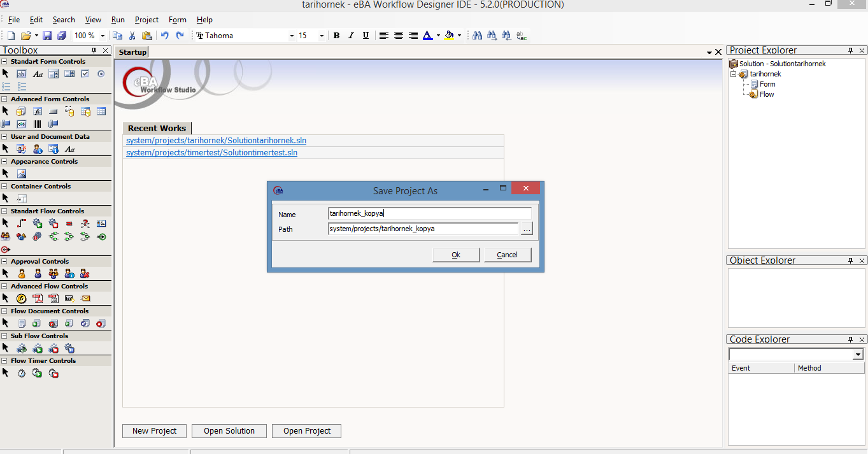Click the Path field in Save Project As
This screenshot has width=868, height=454.
click(x=423, y=229)
